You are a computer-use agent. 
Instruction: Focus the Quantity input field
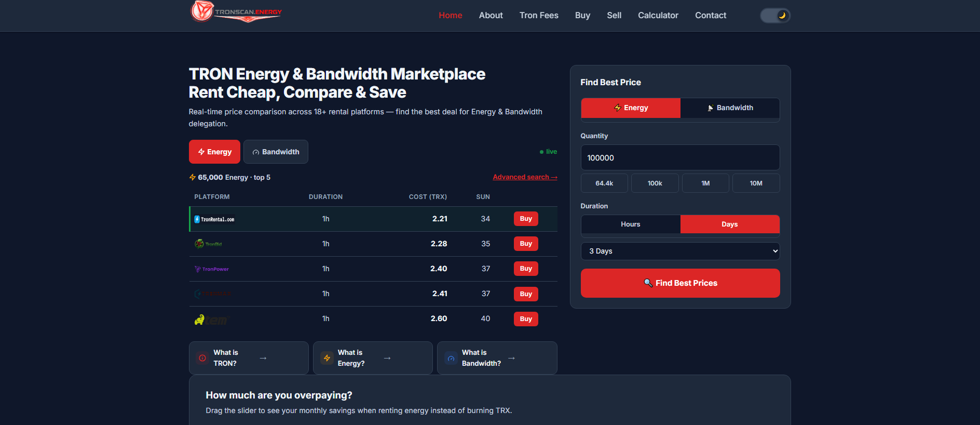tap(680, 157)
